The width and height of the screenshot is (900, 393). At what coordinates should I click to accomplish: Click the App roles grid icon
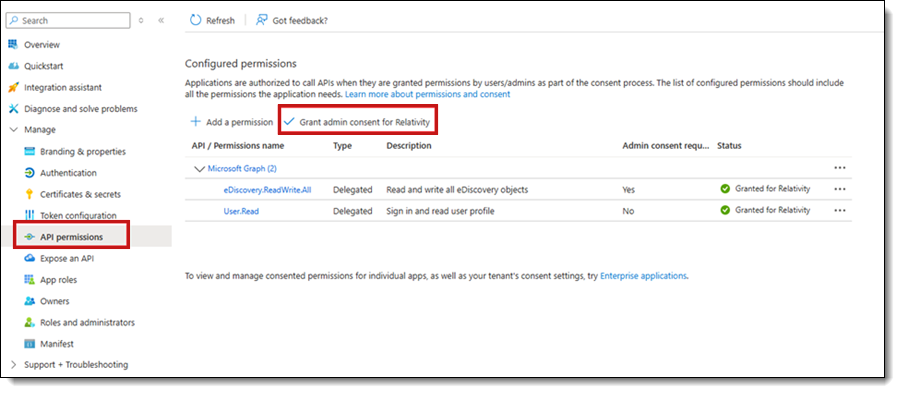(30, 279)
